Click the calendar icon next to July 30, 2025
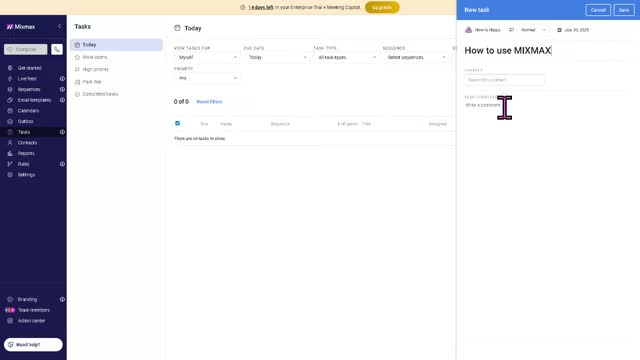The height and width of the screenshot is (360, 640). [x=559, y=30]
